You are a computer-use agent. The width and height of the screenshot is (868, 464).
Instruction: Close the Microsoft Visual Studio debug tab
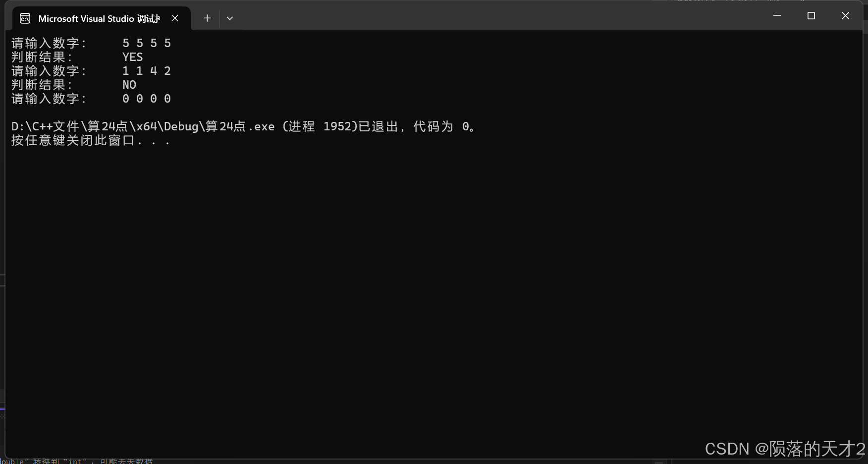(175, 18)
